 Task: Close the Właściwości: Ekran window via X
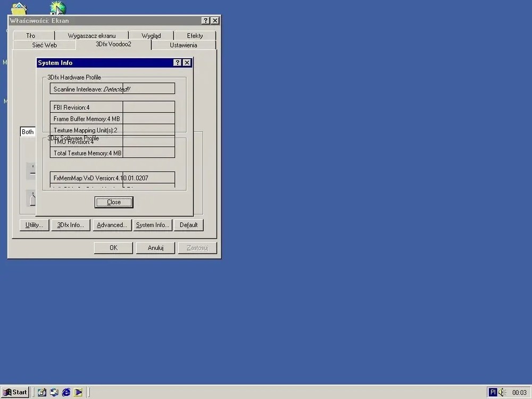(x=215, y=21)
